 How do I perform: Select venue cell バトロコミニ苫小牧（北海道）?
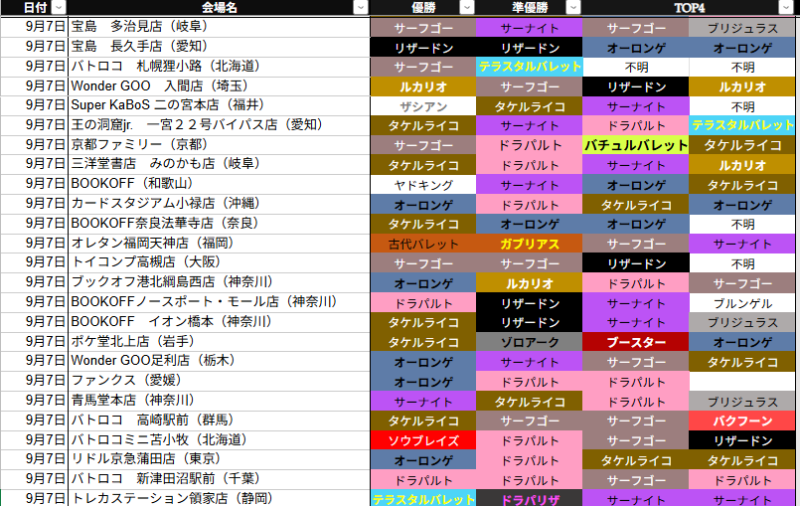click(219, 440)
